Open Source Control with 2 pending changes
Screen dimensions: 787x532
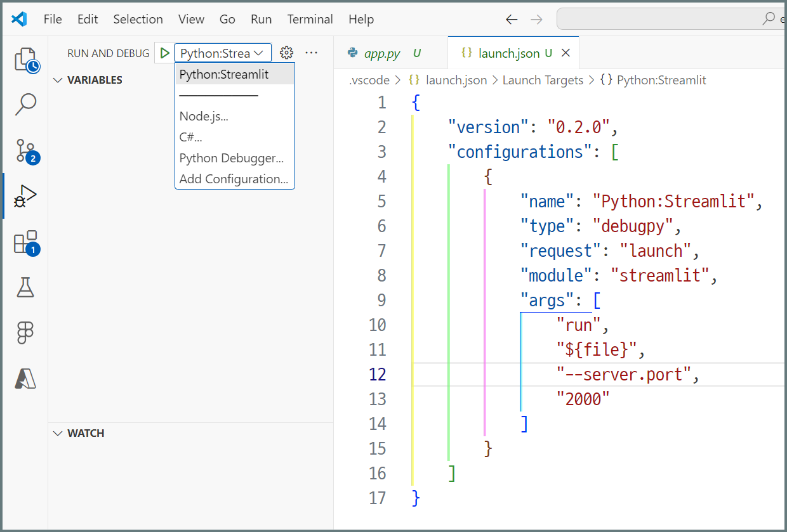pos(25,151)
